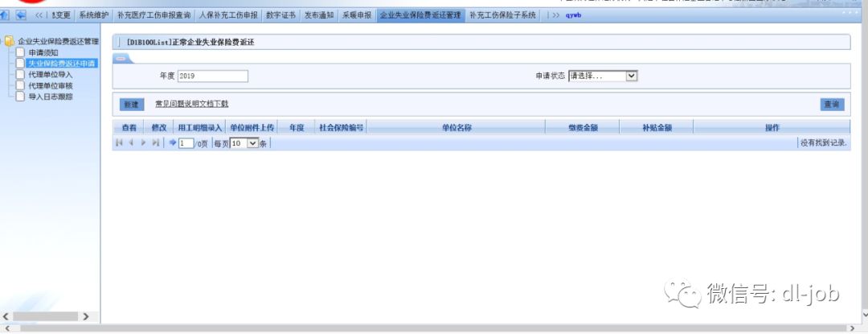Open the 变更 tab
The width and height of the screenshot is (868, 334).
point(61,15)
